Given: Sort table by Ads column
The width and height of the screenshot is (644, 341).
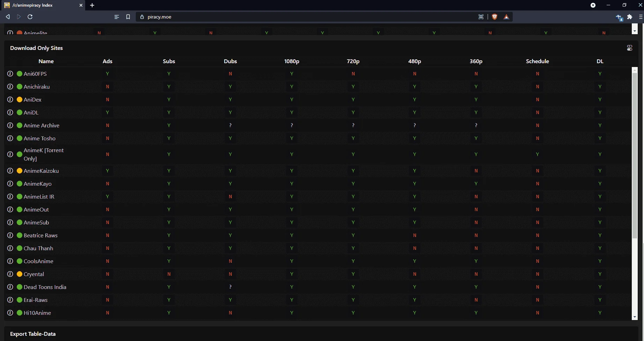Looking at the screenshot, I should tap(108, 61).
